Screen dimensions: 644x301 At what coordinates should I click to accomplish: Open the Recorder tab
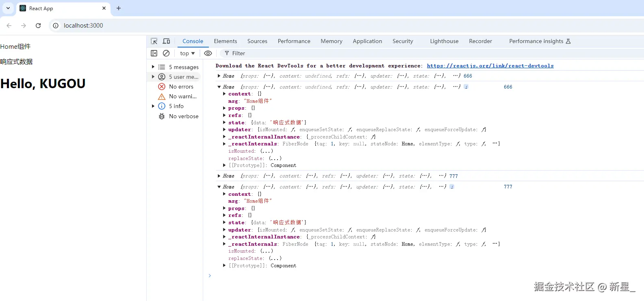point(480,41)
